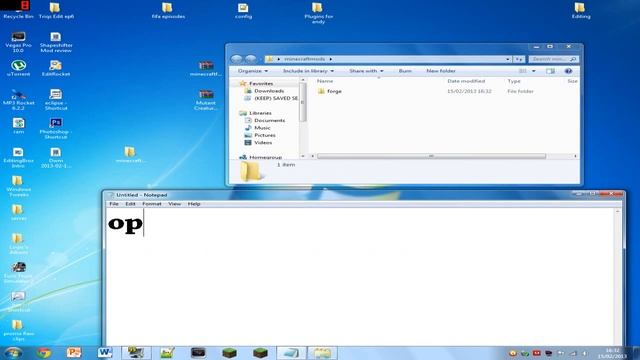Select the Shapeshifter Mod review desktop file

click(x=56, y=42)
